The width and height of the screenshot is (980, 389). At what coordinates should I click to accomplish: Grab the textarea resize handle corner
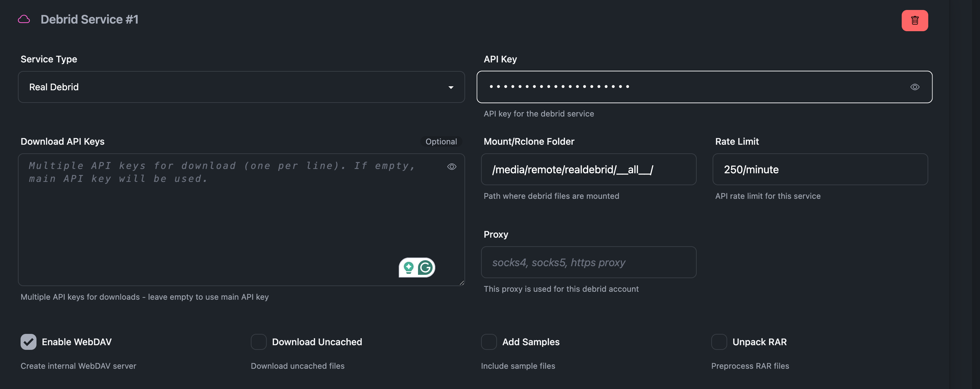[461, 282]
